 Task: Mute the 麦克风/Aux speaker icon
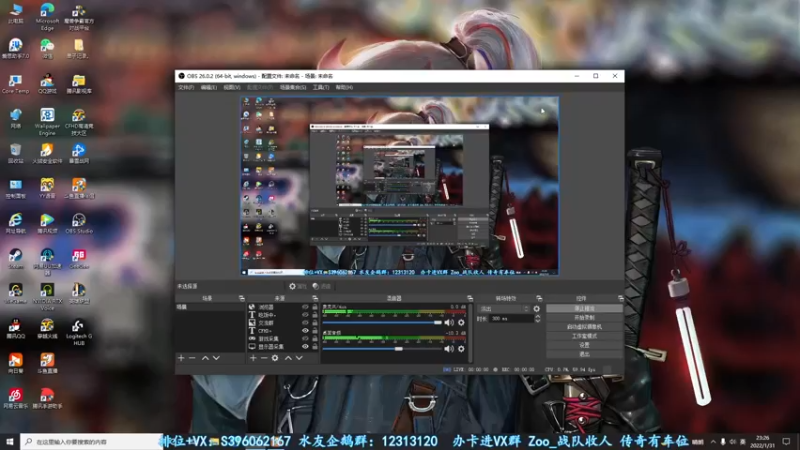coord(448,322)
